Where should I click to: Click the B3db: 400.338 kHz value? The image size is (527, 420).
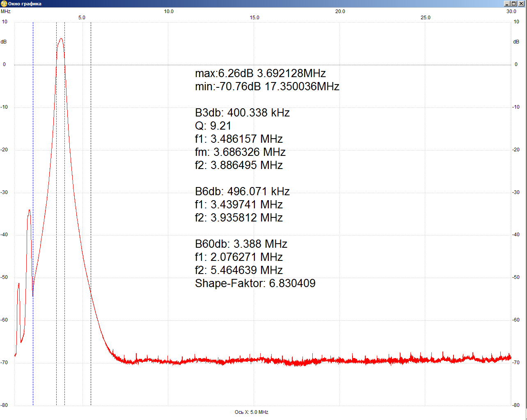(x=242, y=113)
